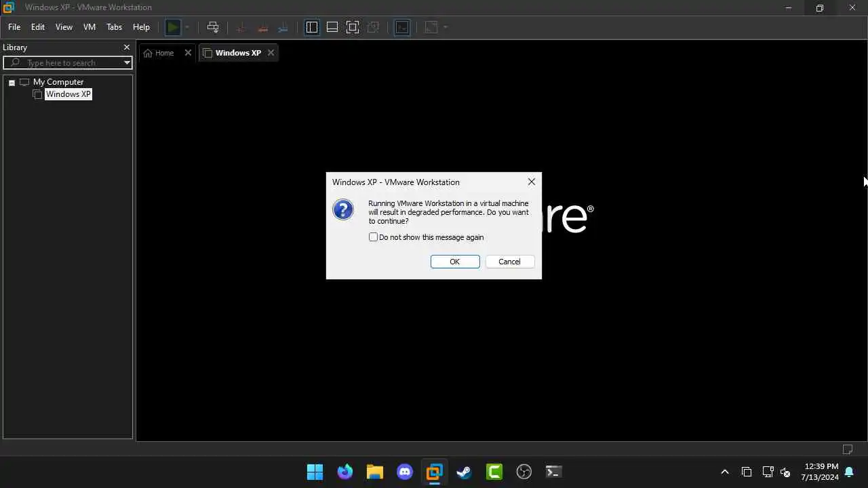The image size is (868, 488).
Task: Open the Edit menu
Action: (38, 27)
